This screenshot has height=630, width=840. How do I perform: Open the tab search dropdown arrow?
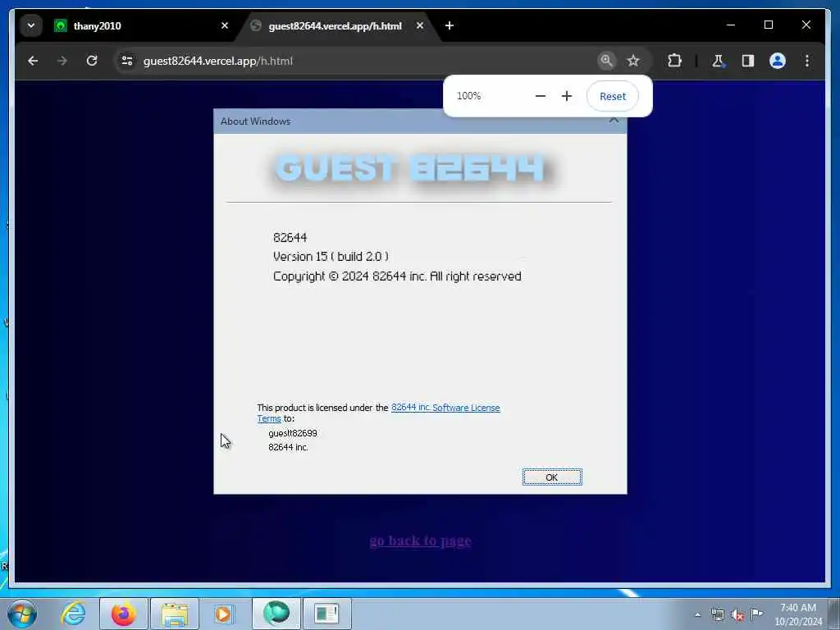31,25
